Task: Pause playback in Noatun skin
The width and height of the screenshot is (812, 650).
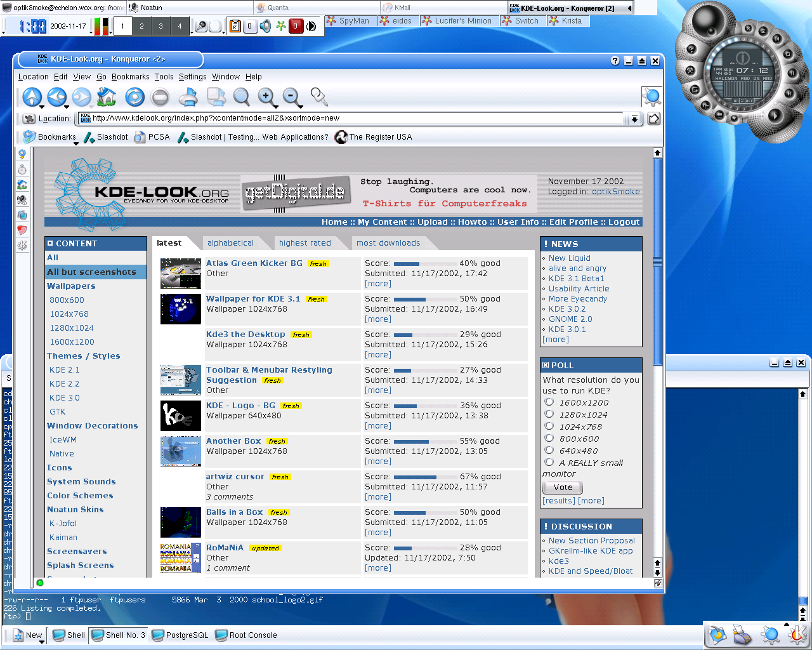Action: click(x=792, y=73)
